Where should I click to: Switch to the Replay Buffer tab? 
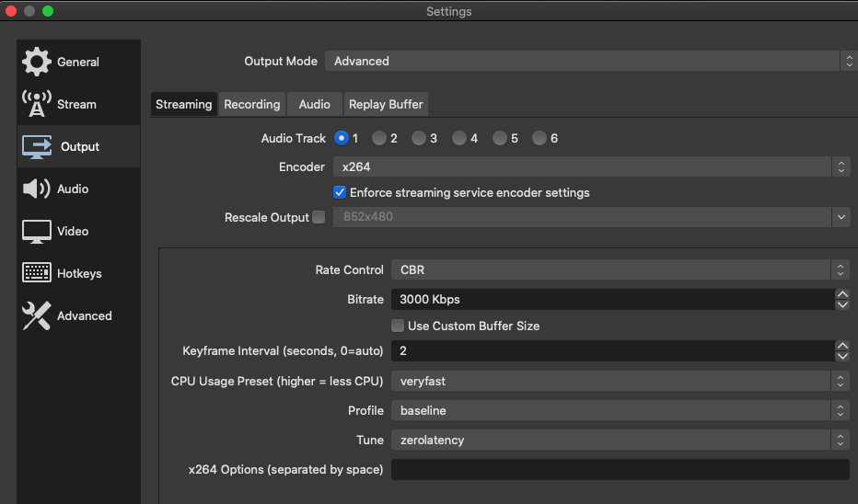coord(386,105)
